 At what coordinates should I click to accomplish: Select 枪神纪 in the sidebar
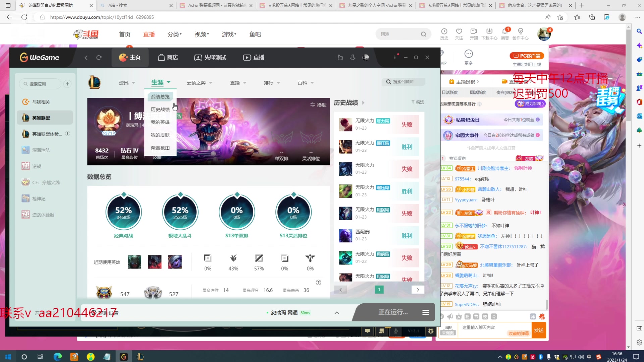45,199
